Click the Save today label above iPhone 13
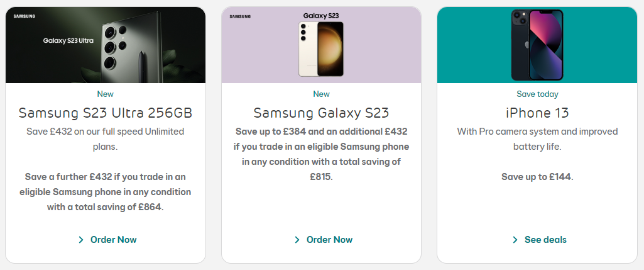Screen dimensions: 644x270 [x=537, y=94]
